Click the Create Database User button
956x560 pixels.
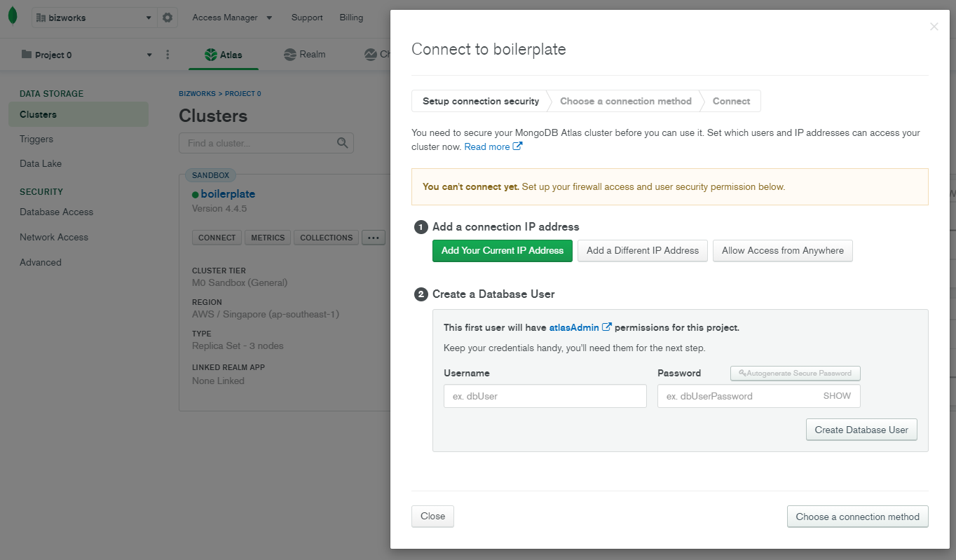click(861, 430)
